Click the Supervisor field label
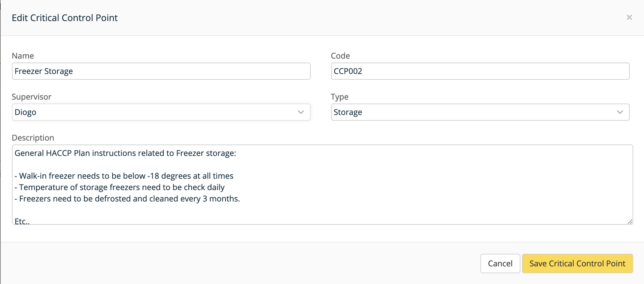Image resolution: width=644 pixels, height=284 pixels. point(31,97)
